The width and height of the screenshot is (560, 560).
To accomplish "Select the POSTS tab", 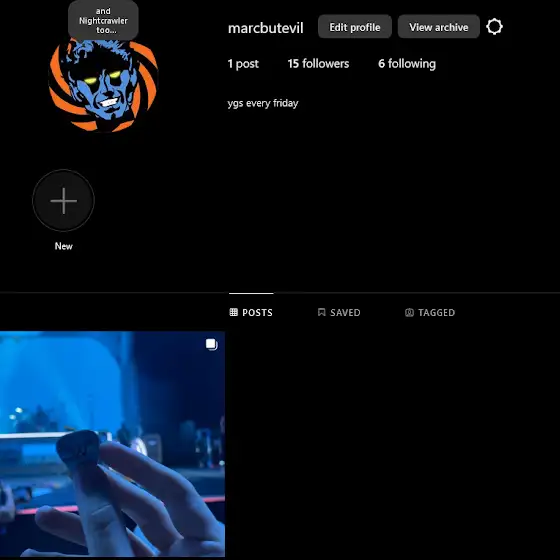I will coord(251,312).
